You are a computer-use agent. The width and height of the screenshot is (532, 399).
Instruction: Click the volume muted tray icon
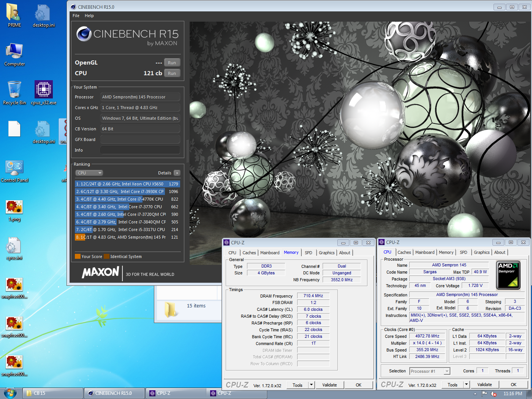coord(494,394)
